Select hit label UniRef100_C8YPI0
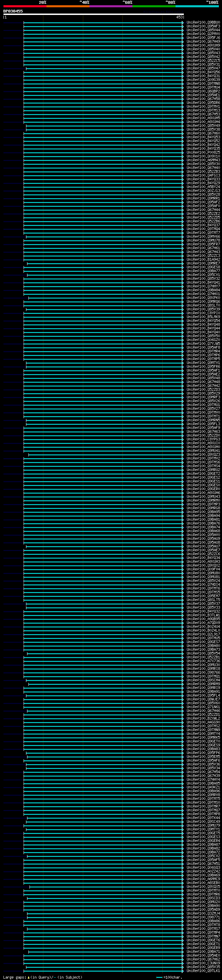This screenshot has height=980, width=222. click(203, 313)
